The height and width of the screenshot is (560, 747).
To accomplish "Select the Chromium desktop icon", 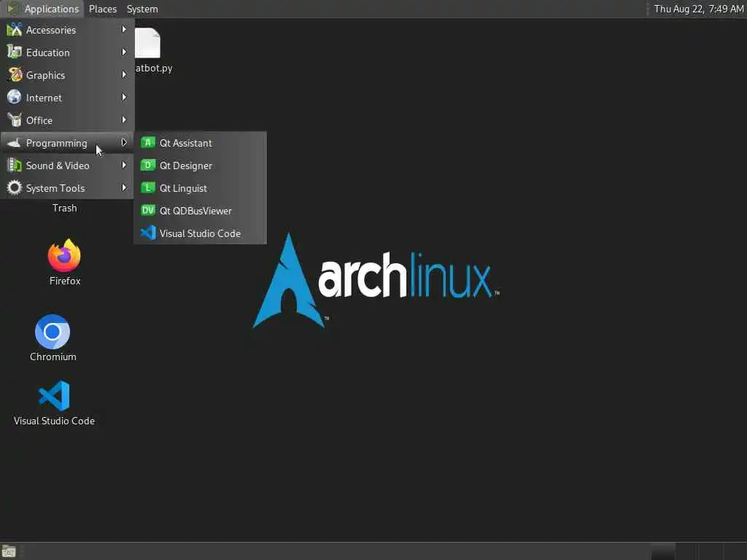I will [53, 332].
